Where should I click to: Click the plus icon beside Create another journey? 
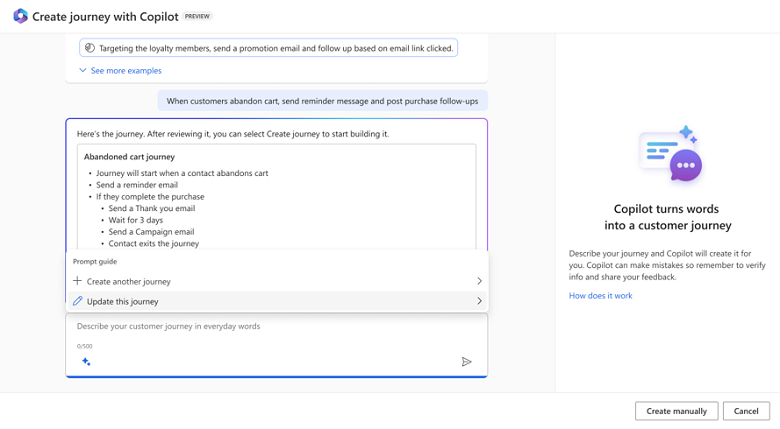click(x=78, y=281)
